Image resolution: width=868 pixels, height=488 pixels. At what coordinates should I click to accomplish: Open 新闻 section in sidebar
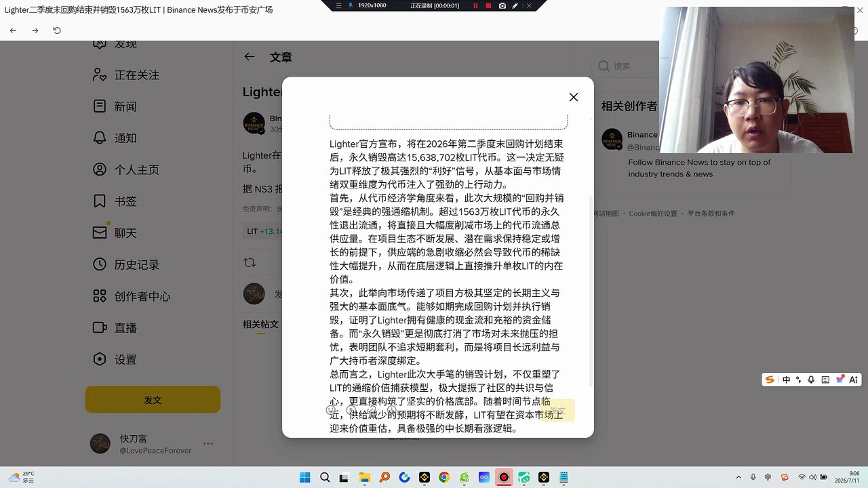(115, 106)
